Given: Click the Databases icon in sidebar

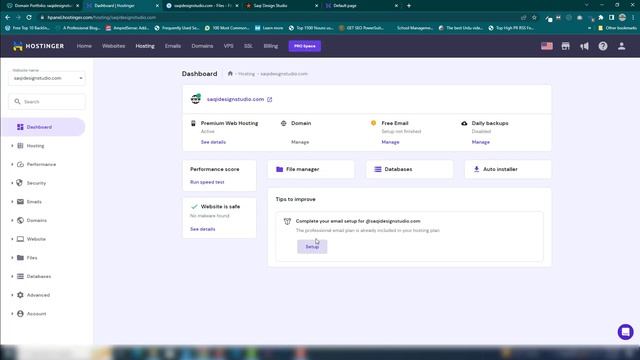Looking at the screenshot, I should point(20,276).
